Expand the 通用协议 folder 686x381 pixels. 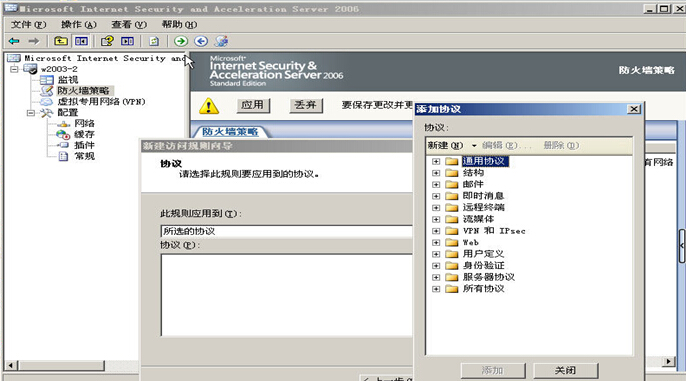(x=436, y=161)
